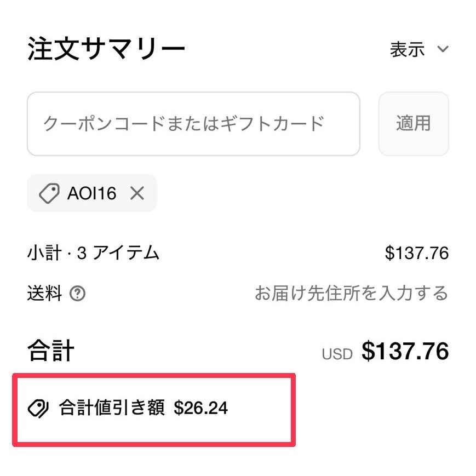The image size is (476, 476).
Task: Click the tag icon on AOI16 chip
Action: pos(49,193)
